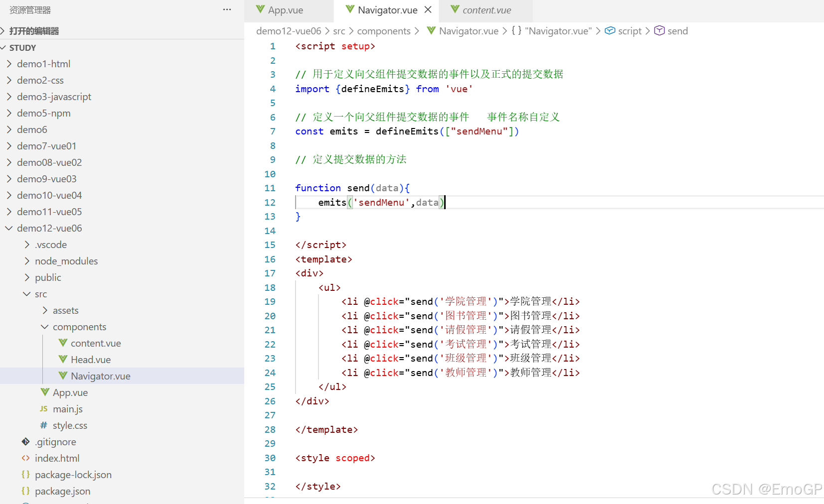Image resolution: width=824 pixels, height=504 pixels.
Task: Select the Navigator.vue editor tab
Action: click(387, 10)
